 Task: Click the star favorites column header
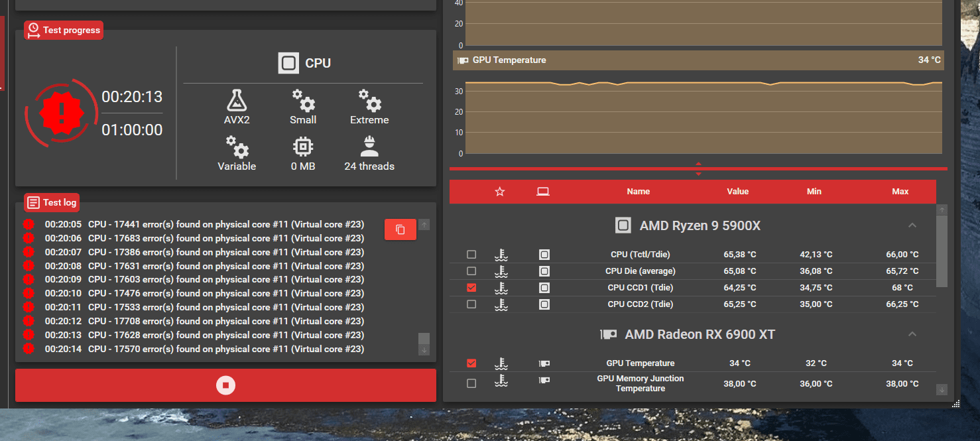pyautogui.click(x=500, y=192)
